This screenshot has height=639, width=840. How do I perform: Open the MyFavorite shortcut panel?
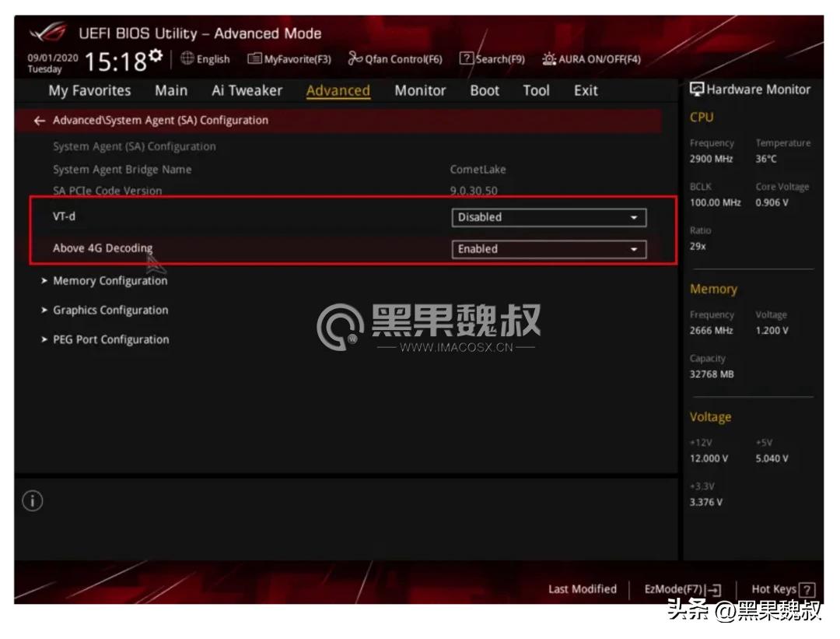[289, 58]
